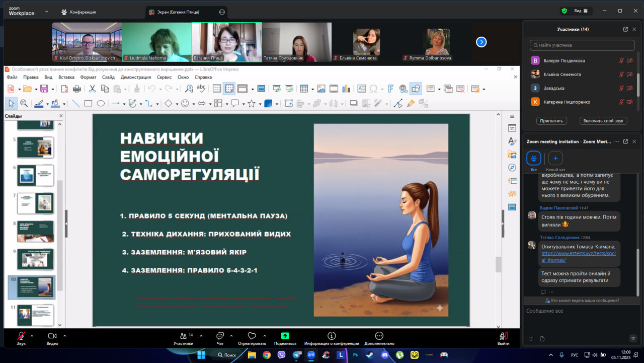
Task: Open Информация о конференции icon
Action: tap(331, 336)
